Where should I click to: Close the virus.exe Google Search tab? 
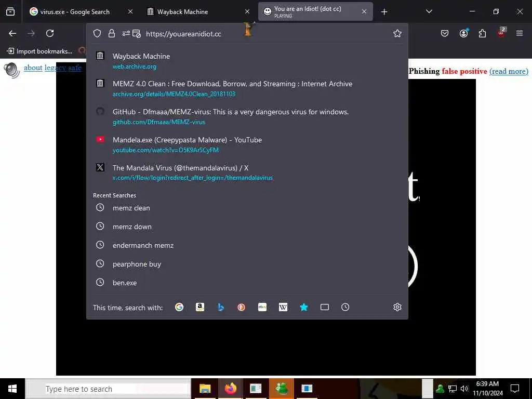[x=130, y=12]
